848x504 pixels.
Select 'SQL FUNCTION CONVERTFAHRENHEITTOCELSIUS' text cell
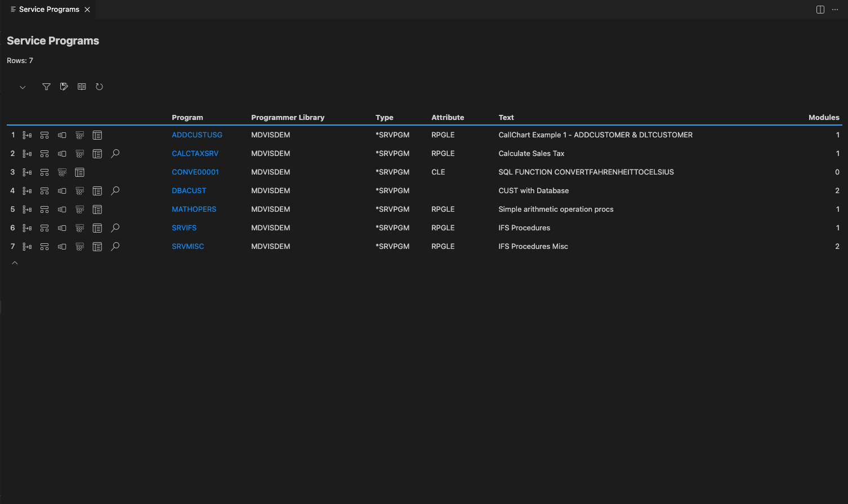[x=586, y=172]
